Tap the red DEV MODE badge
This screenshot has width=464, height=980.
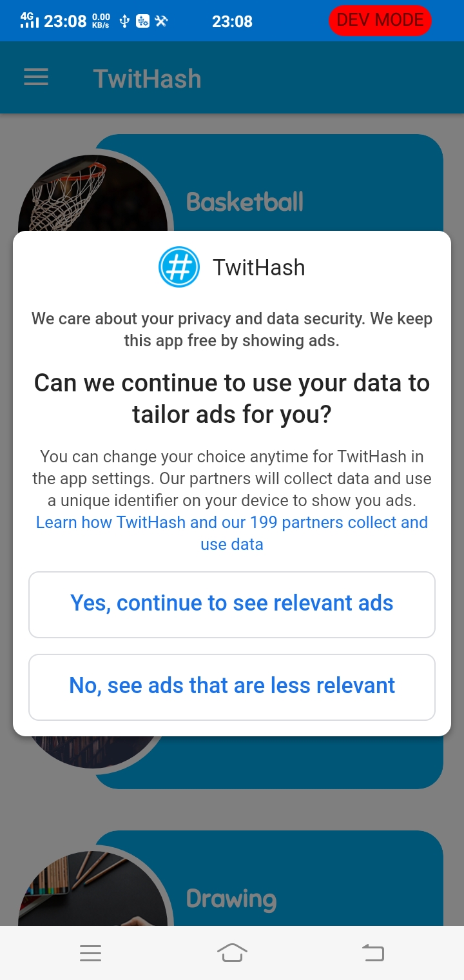point(380,21)
